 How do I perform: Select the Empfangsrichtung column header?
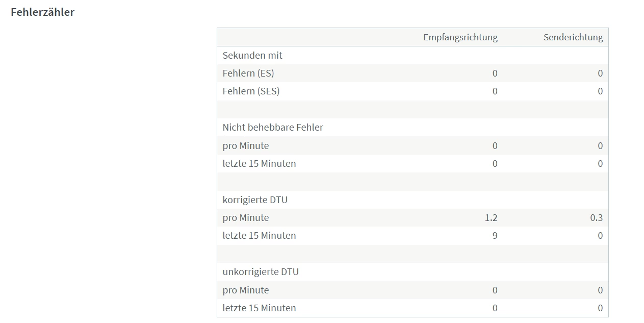tap(460, 37)
